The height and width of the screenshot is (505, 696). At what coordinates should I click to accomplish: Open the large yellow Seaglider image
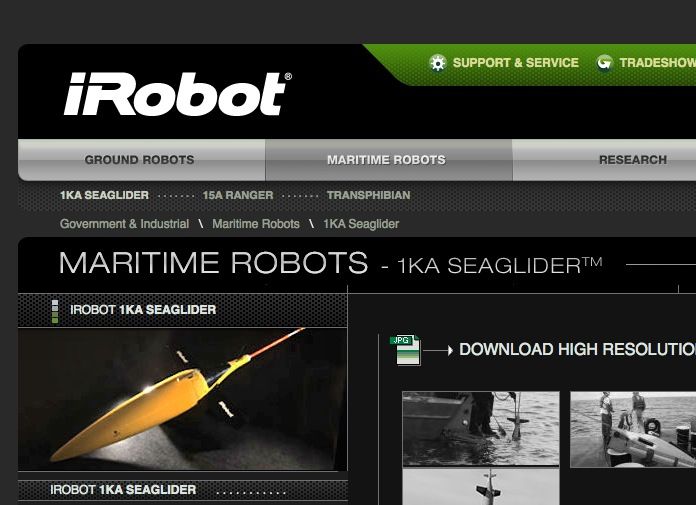182,399
